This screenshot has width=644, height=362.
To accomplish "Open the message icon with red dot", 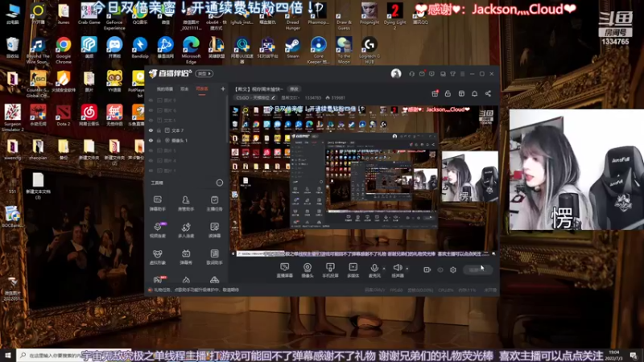I will click(422, 74).
